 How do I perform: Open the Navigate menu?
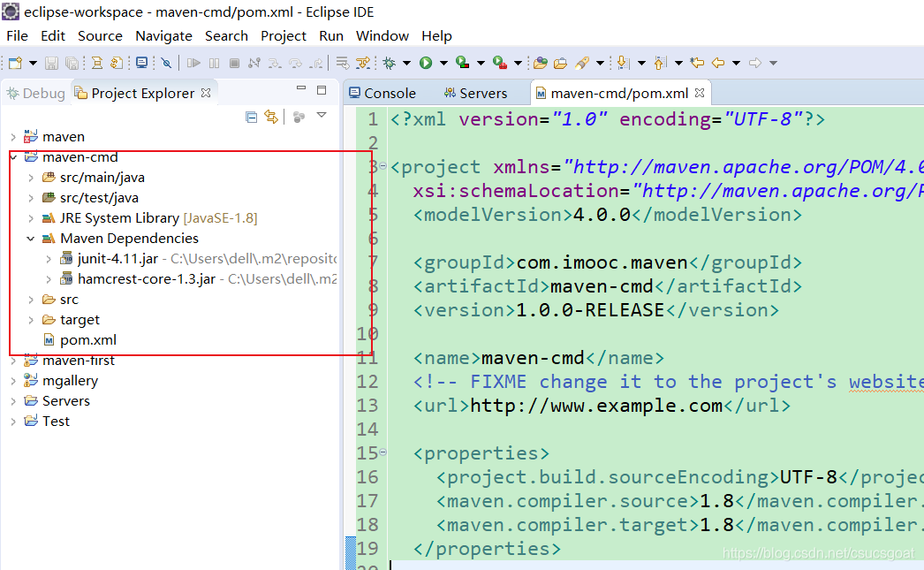pyautogui.click(x=163, y=36)
